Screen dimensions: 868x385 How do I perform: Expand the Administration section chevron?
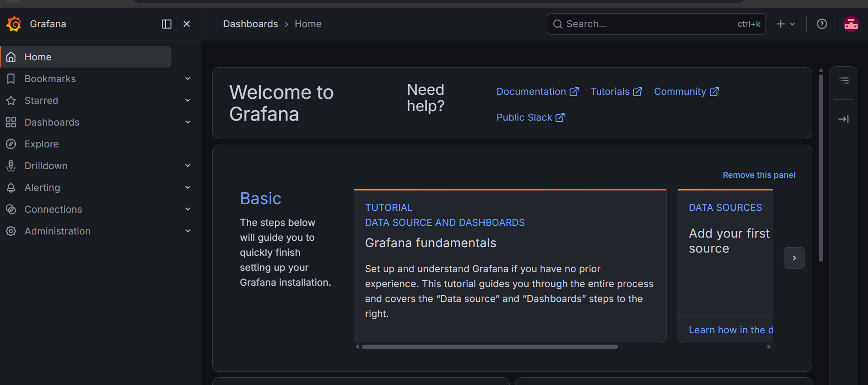click(188, 231)
